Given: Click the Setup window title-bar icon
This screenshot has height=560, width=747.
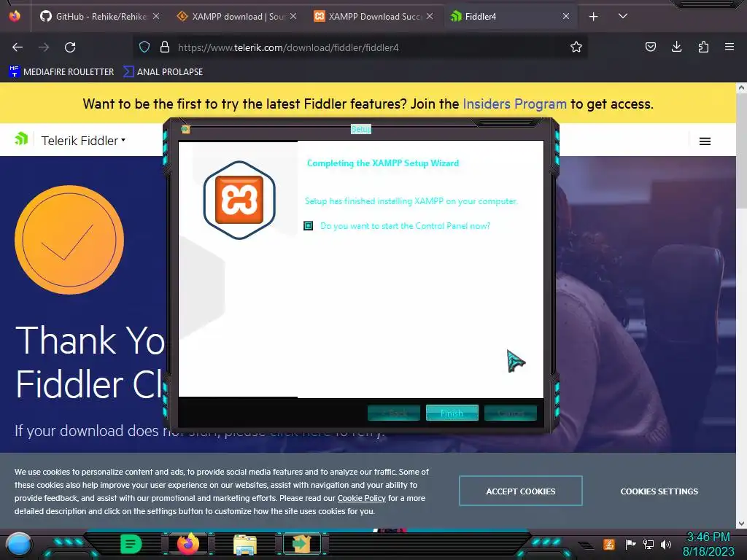Looking at the screenshot, I should tap(185, 129).
